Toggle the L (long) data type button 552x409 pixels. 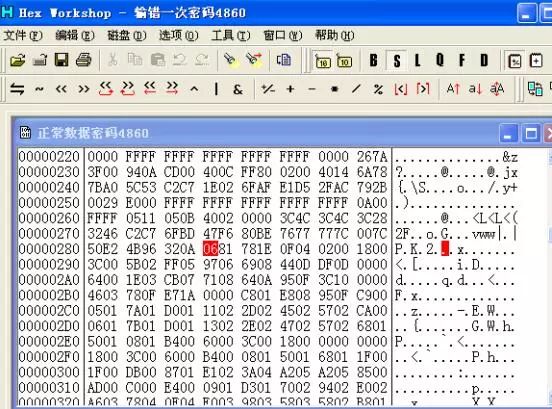click(x=418, y=61)
